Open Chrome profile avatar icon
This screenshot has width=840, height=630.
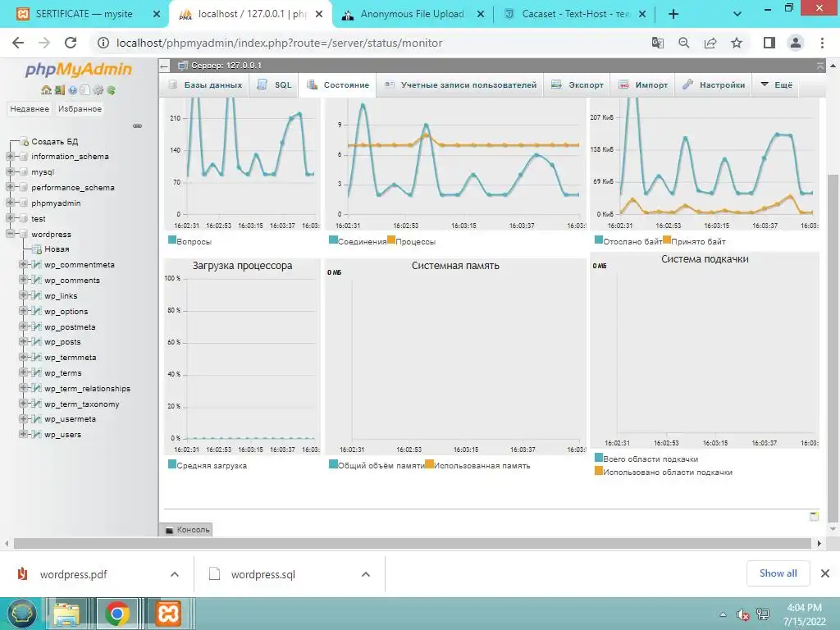click(x=796, y=43)
